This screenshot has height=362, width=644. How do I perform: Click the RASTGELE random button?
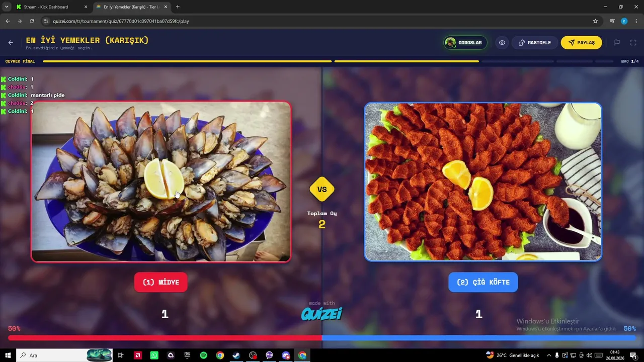point(534,43)
